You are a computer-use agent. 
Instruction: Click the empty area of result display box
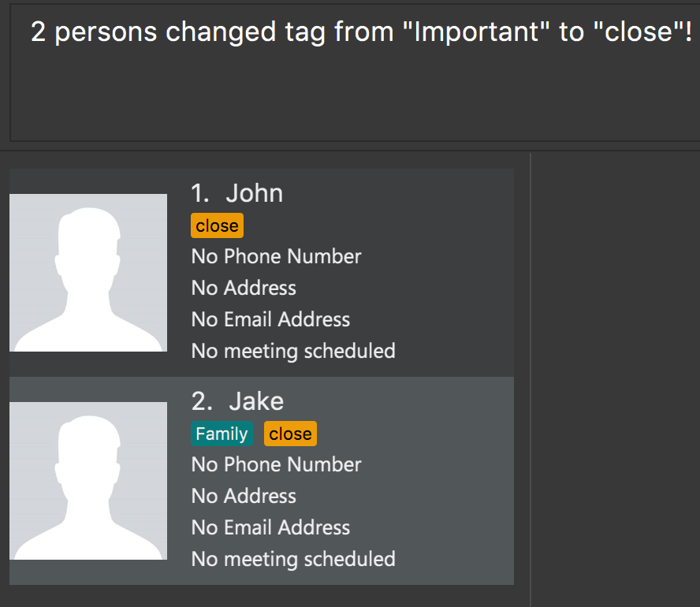[355, 99]
